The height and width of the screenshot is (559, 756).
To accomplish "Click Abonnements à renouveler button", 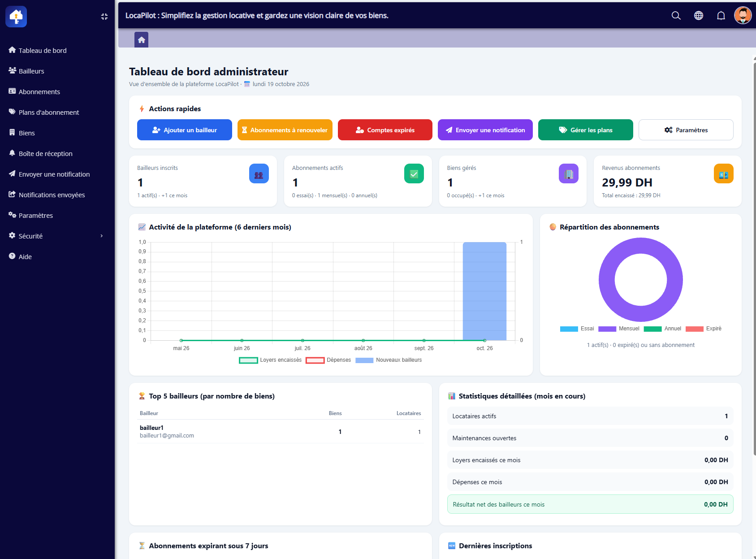I will pos(285,130).
